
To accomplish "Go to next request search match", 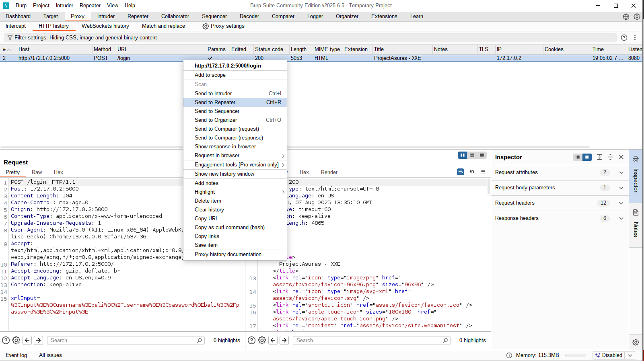I will click(x=39, y=340).
